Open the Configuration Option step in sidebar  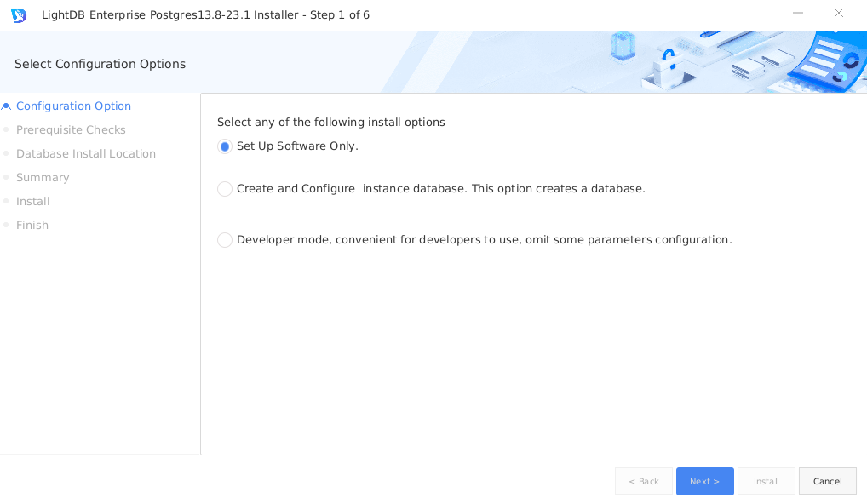(73, 106)
